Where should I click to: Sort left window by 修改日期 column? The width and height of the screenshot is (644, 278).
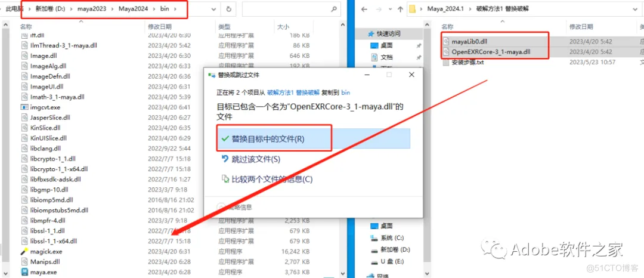click(x=160, y=27)
